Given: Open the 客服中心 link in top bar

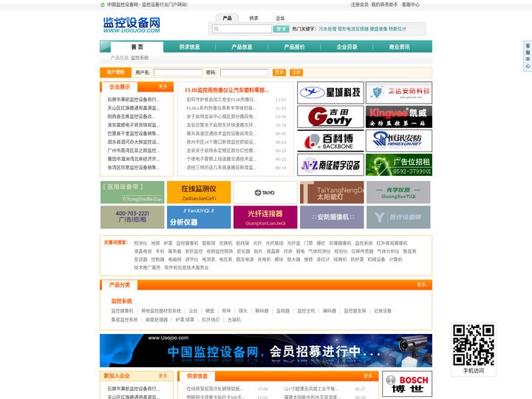Looking at the screenshot, I should [x=411, y=4].
